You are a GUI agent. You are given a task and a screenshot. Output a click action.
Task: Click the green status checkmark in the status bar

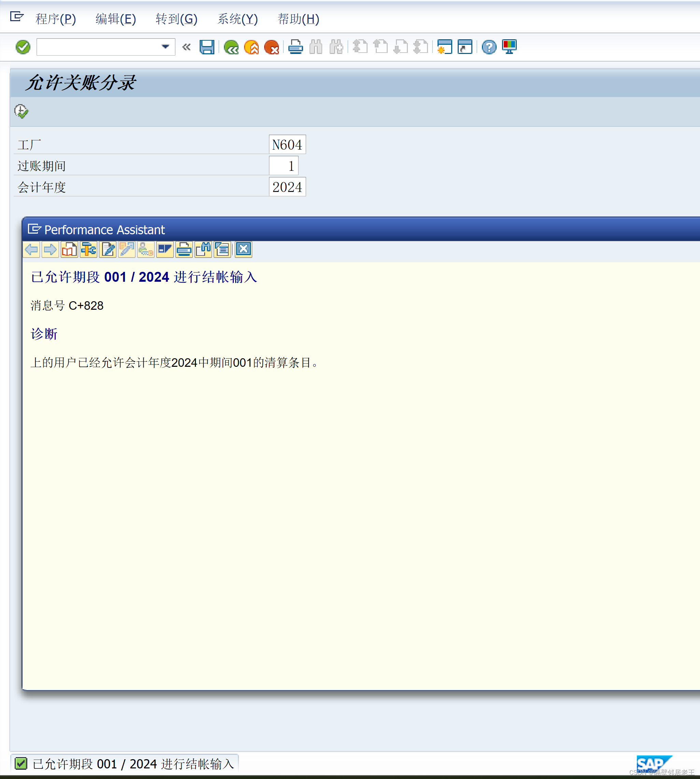pos(22,763)
